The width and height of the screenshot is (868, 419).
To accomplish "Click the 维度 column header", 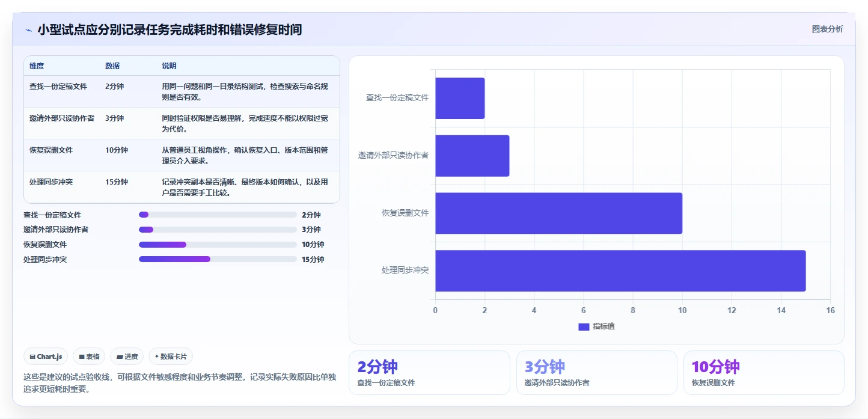I will tap(37, 66).
